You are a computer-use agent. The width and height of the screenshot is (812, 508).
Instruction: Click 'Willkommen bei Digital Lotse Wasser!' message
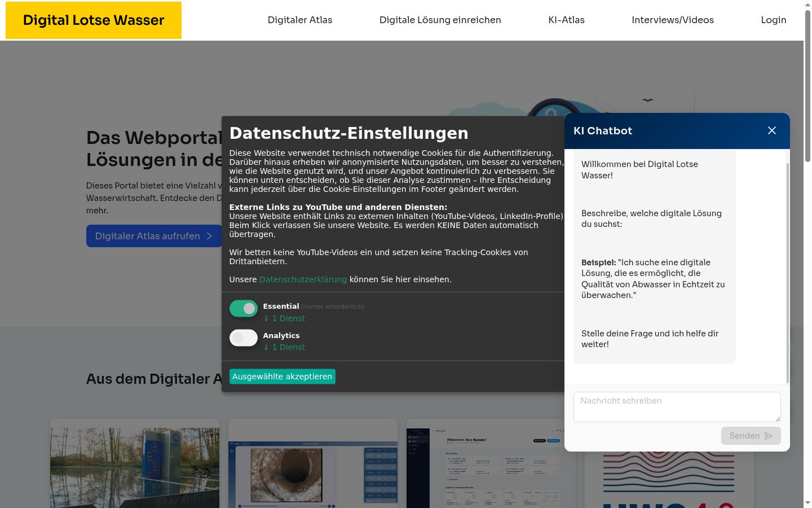[x=639, y=170]
